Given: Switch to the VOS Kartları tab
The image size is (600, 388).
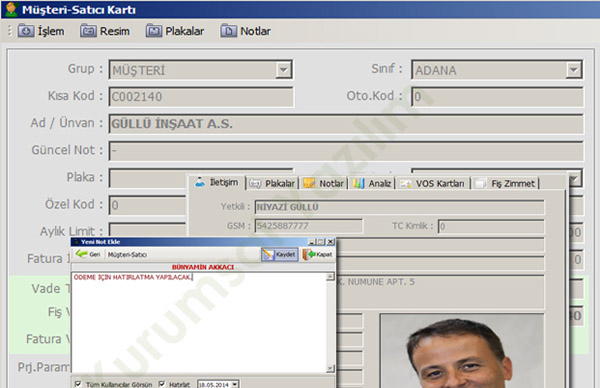Looking at the screenshot, I should point(433,184).
